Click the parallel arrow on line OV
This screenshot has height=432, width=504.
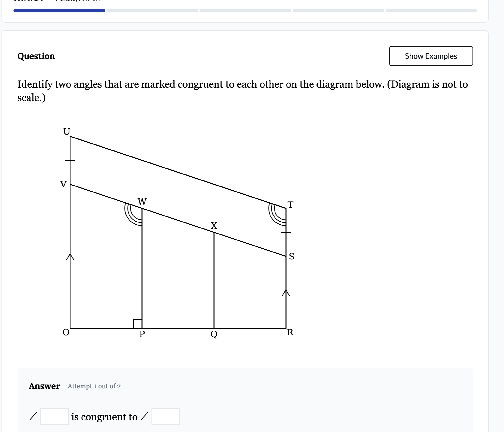(x=70, y=257)
